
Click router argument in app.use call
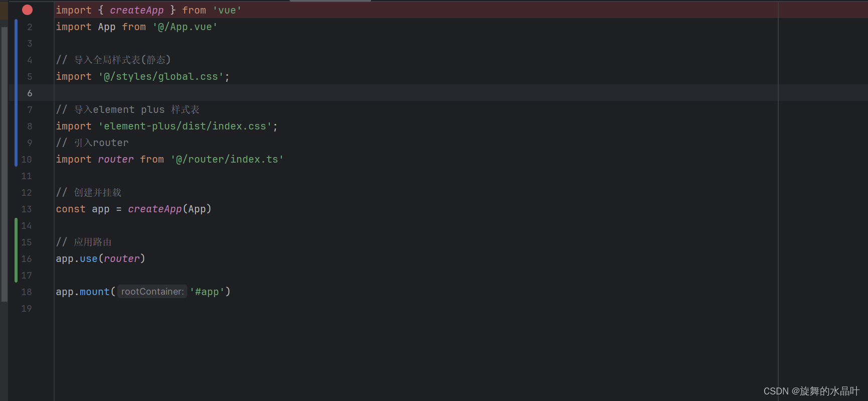(122, 258)
